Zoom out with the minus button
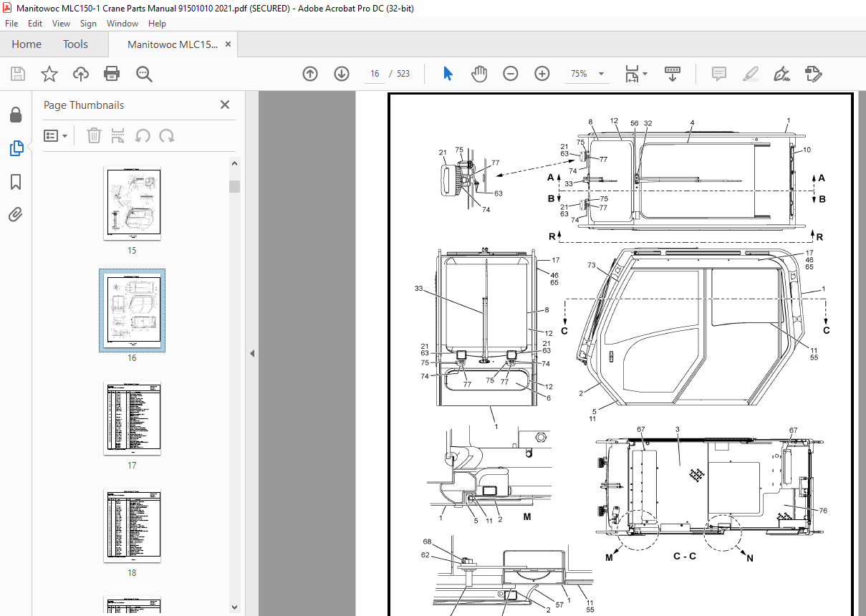 tap(511, 74)
